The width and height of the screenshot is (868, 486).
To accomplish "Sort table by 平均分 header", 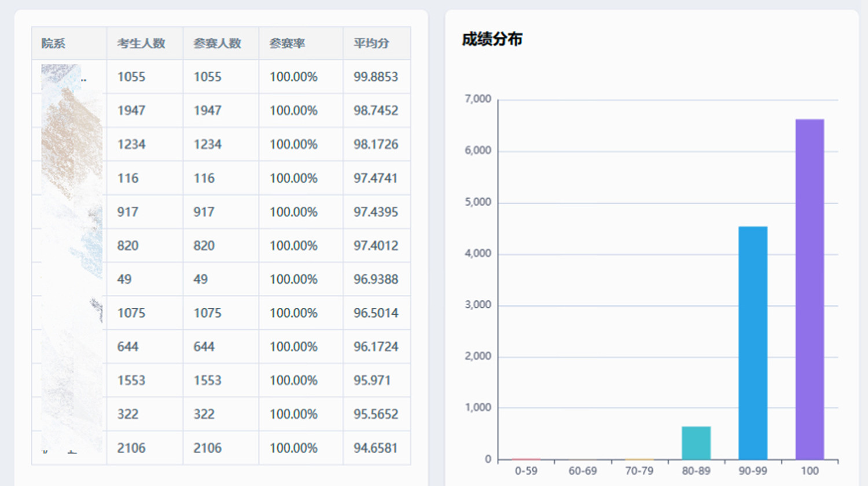I will (371, 43).
